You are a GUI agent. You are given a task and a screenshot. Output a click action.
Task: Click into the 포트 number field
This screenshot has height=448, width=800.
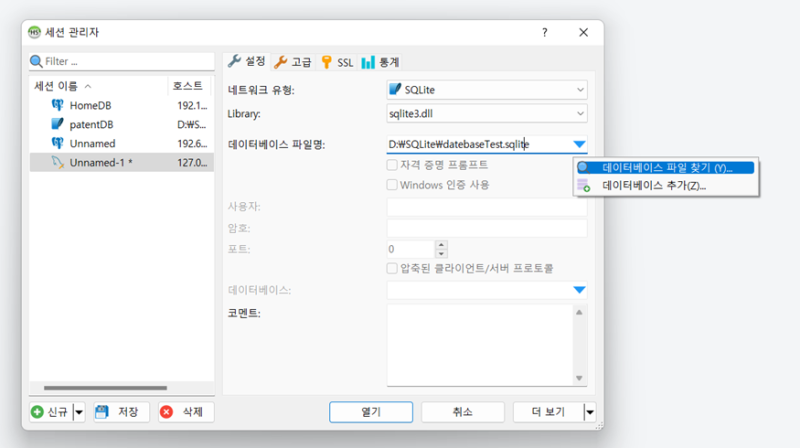(x=411, y=249)
